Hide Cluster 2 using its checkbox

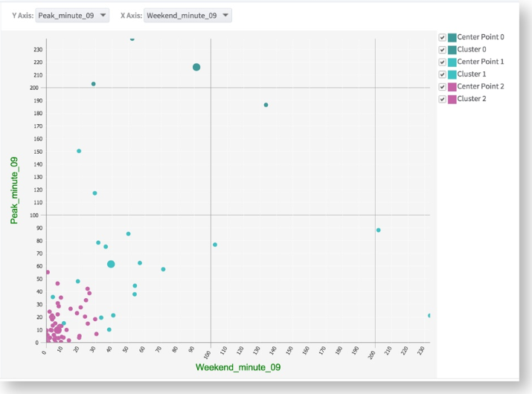point(442,99)
